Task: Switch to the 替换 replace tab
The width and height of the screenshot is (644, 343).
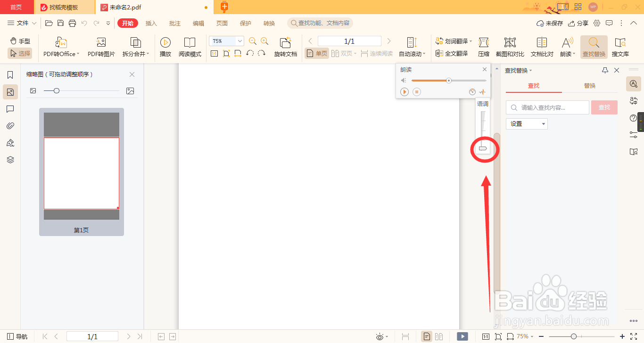Action: (590, 85)
